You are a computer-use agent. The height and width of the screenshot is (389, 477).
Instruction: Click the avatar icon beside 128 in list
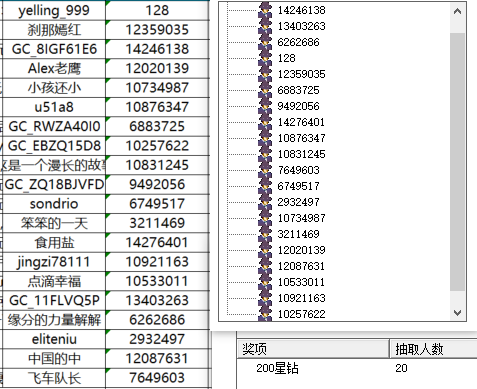pyautogui.click(x=265, y=58)
